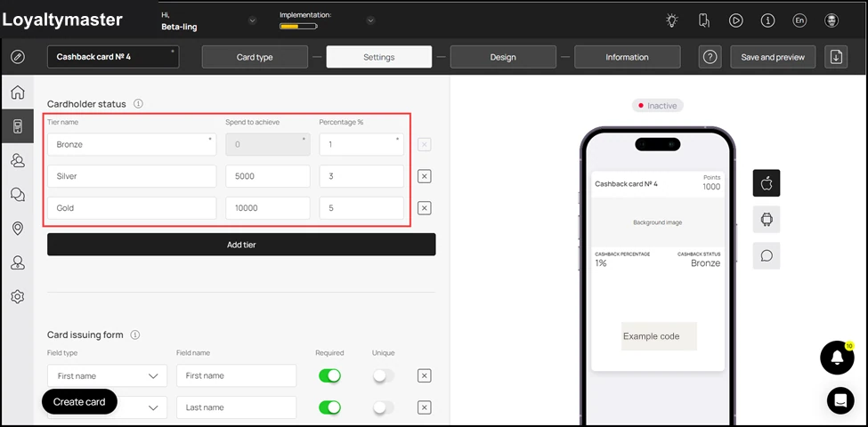Go to Home in the sidebar
The image size is (868, 427).
[18, 92]
